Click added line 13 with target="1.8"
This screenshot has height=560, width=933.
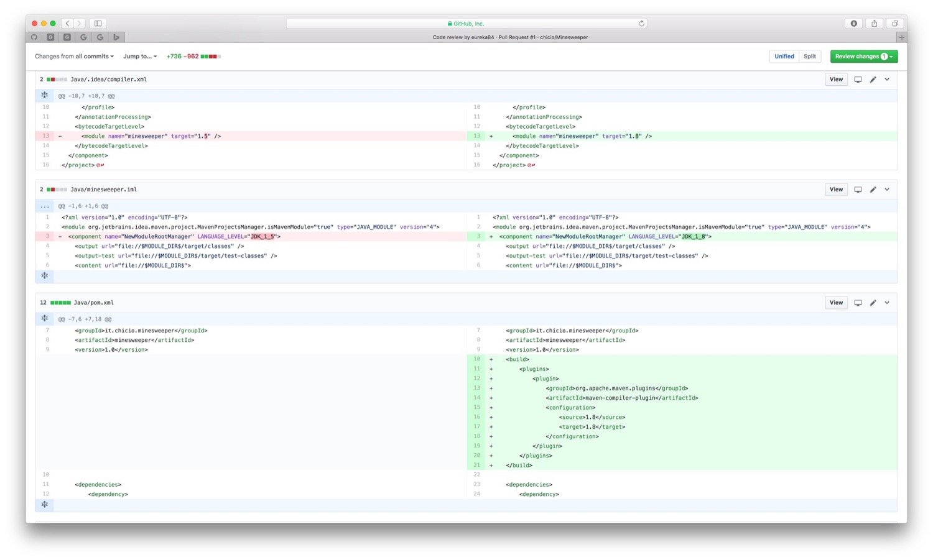pos(682,136)
